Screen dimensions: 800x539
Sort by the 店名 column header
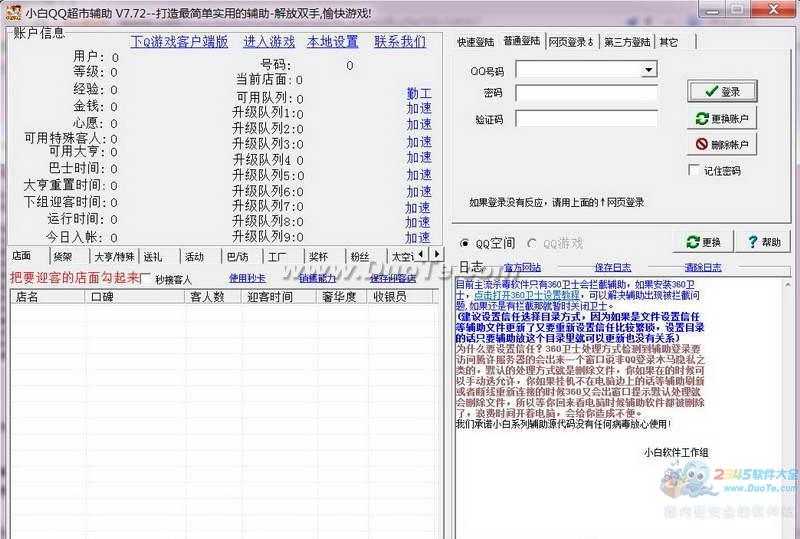pos(47,297)
